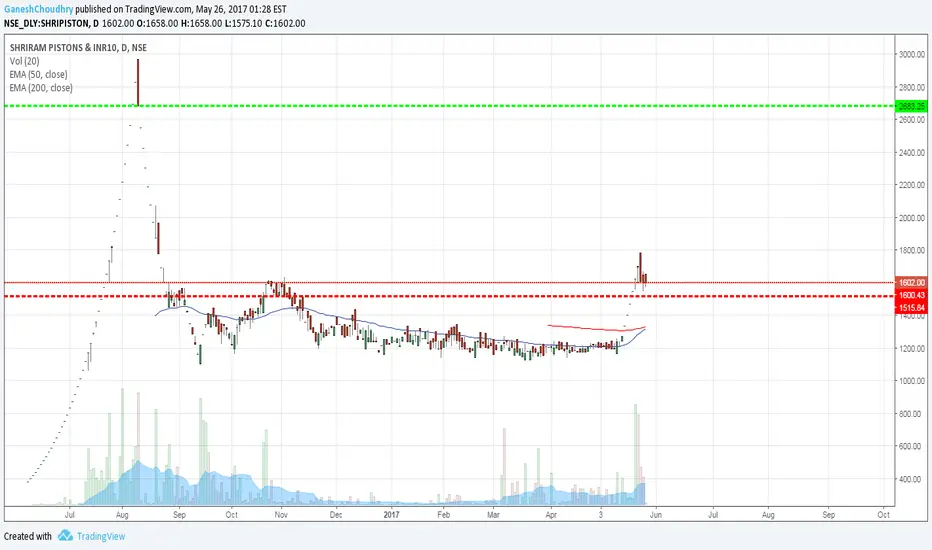Click the red 1602.00 price label
The image size is (932, 550).
click(911, 282)
